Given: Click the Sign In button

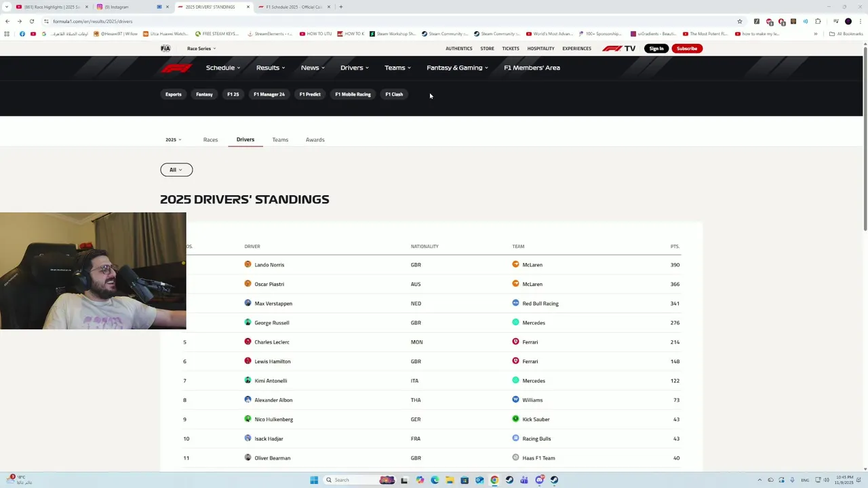Looking at the screenshot, I should pos(656,48).
